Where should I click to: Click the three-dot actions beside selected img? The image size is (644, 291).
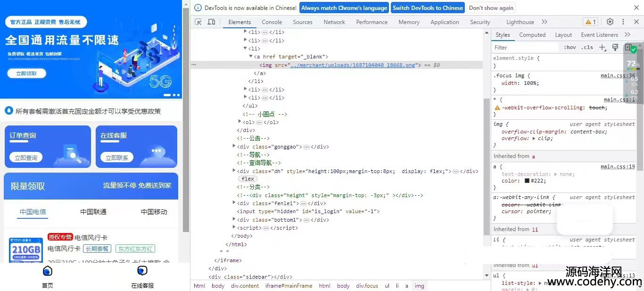(x=194, y=65)
